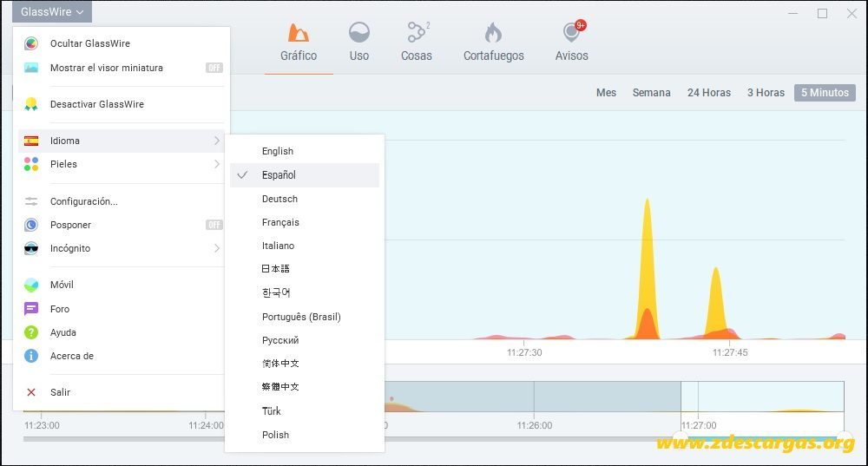Toggle the Posponer OFF switch
This screenshot has width=868, height=466.
[214, 225]
